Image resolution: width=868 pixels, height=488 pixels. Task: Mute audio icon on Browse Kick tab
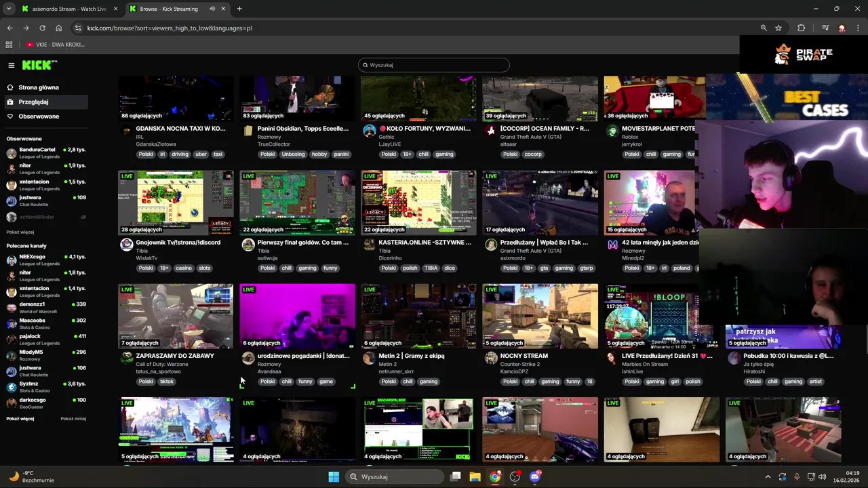pyautogui.click(x=212, y=9)
